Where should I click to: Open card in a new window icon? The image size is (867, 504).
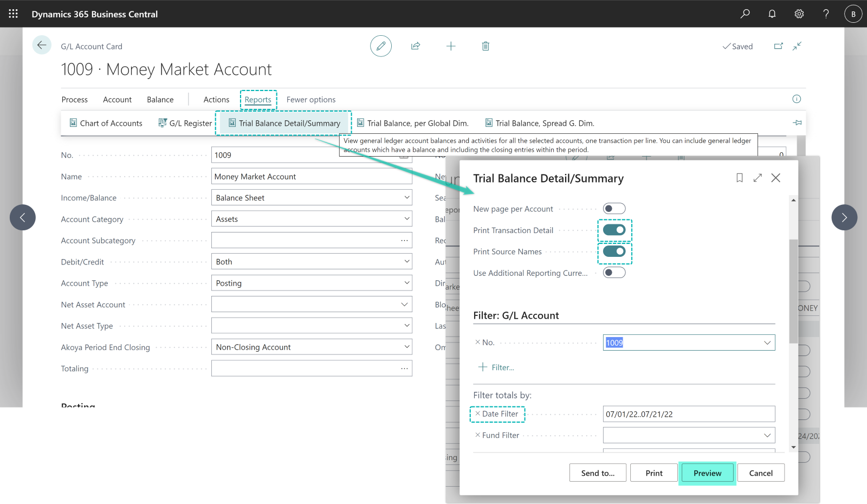tap(779, 46)
